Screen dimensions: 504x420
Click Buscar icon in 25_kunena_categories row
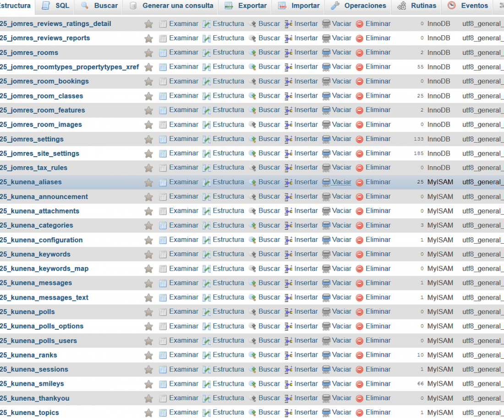[252, 226]
